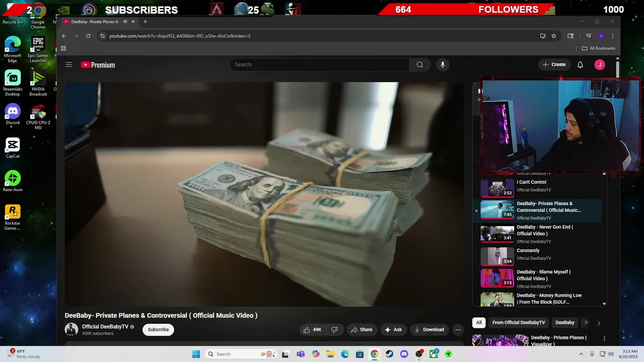Image resolution: width=644 pixels, height=362 pixels.
Task: Open Private Planes ( Visualizer ) recommendation
Action: click(558, 340)
